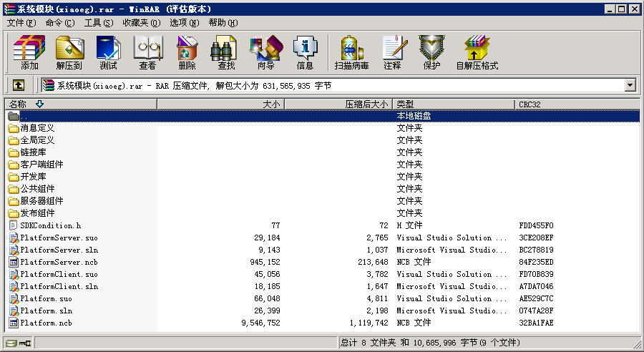
Task: Go up one folder level button
Action: pyautogui.click(x=19, y=85)
